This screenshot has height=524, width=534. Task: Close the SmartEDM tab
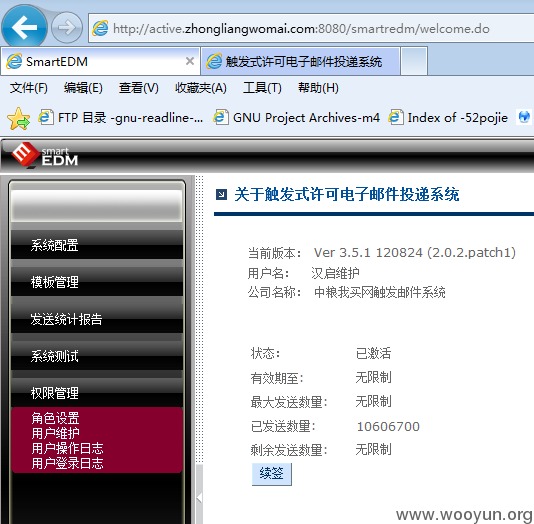(x=190, y=61)
